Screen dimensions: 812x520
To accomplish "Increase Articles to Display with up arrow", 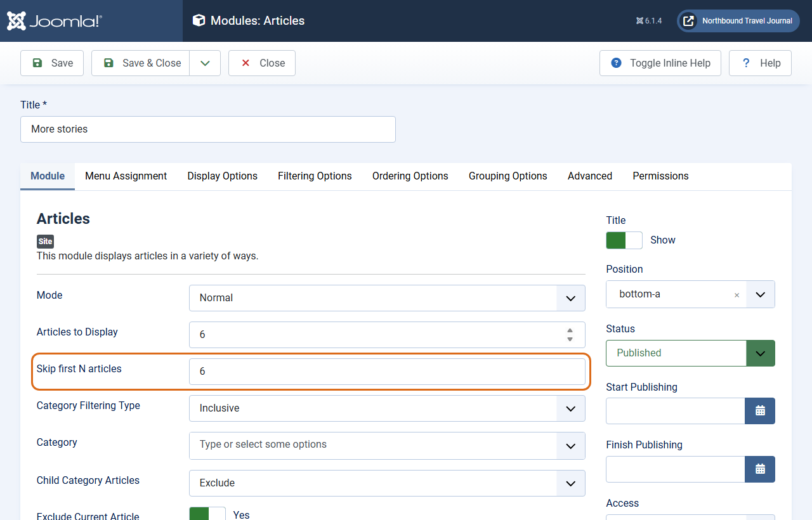I will coord(570,330).
